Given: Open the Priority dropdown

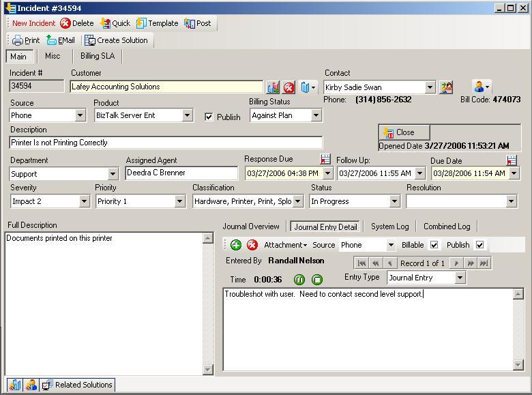Looking at the screenshot, I should click(x=179, y=201).
